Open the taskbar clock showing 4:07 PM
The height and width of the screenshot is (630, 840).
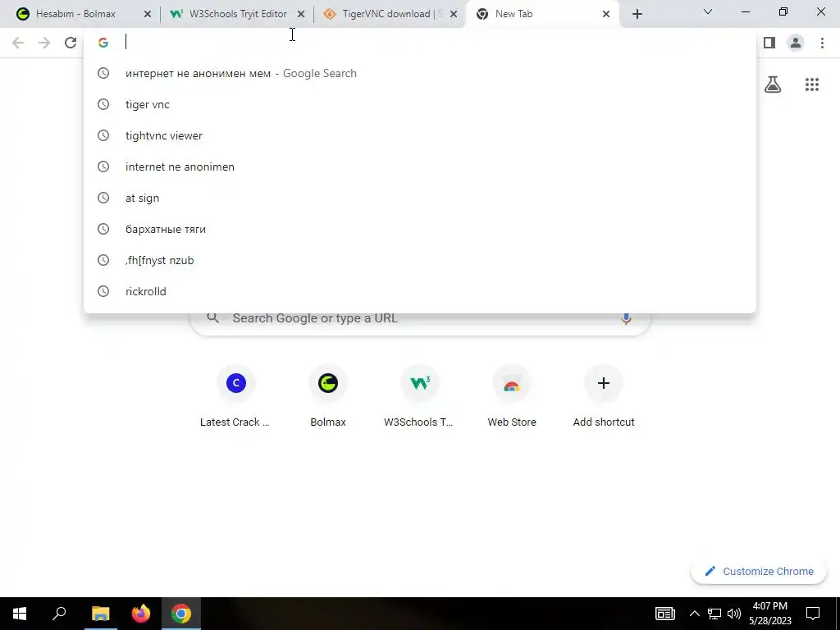(x=769, y=614)
